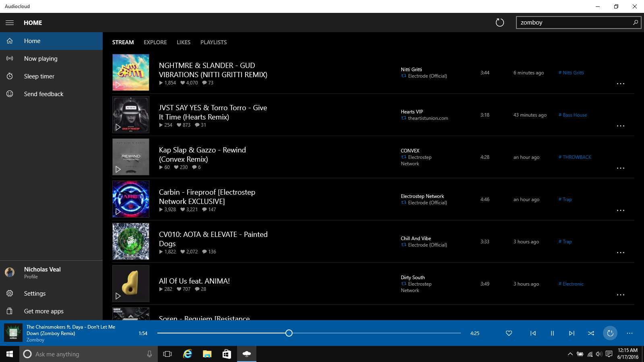
Task: Open the volume control in the system tray
Action: 599,354
